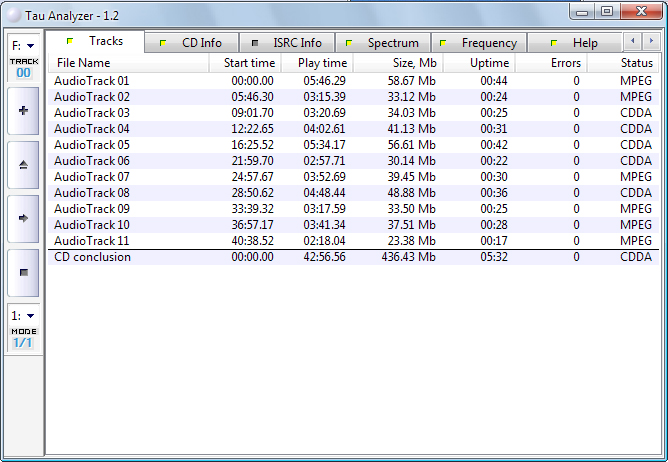Select AudioTrack 05 in the list

(92, 145)
